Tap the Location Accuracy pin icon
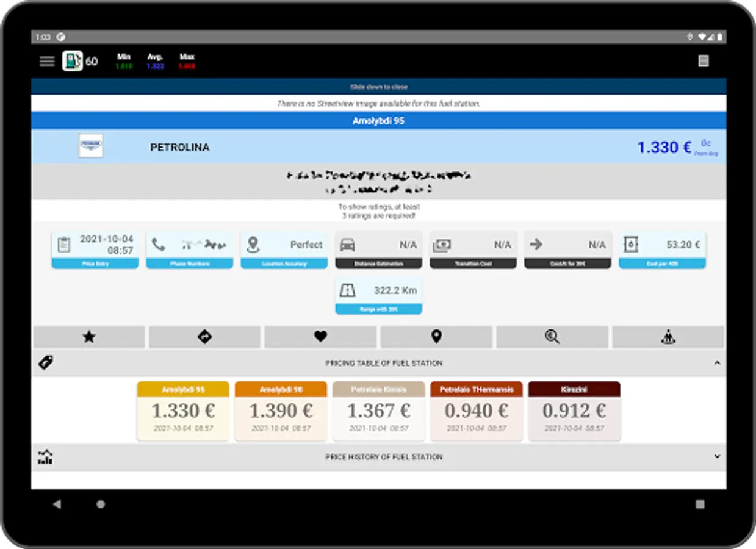The height and width of the screenshot is (549, 756). tap(253, 245)
